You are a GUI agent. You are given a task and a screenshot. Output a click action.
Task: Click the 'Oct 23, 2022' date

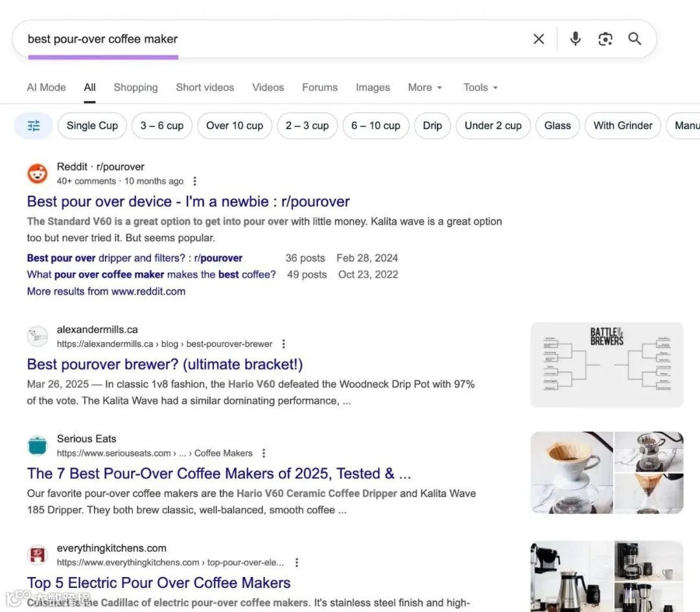pyautogui.click(x=368, y=275)
